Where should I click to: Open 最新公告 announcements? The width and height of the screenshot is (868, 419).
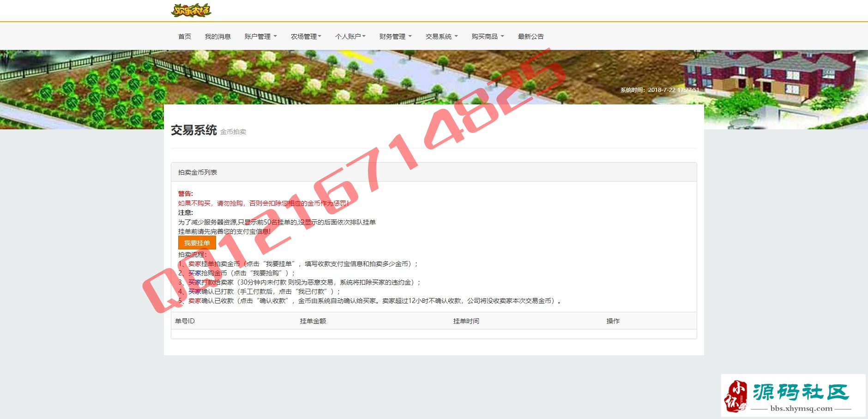pos(530,36)
